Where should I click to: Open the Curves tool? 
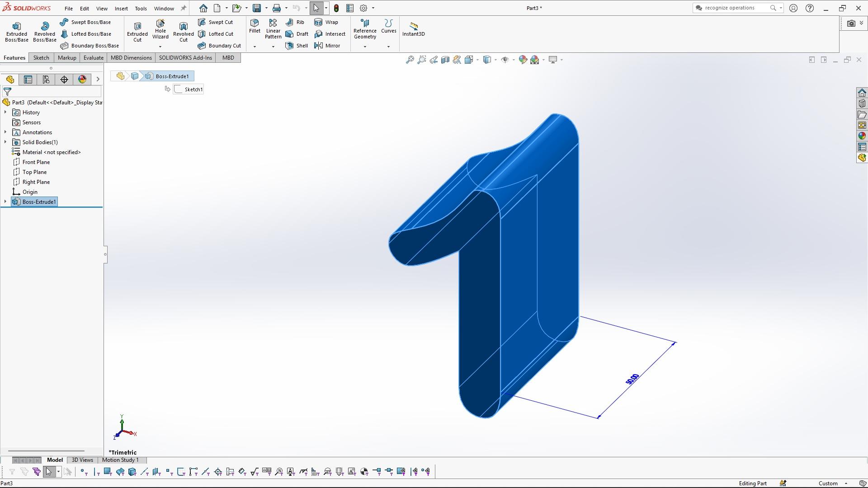[388, 26]
